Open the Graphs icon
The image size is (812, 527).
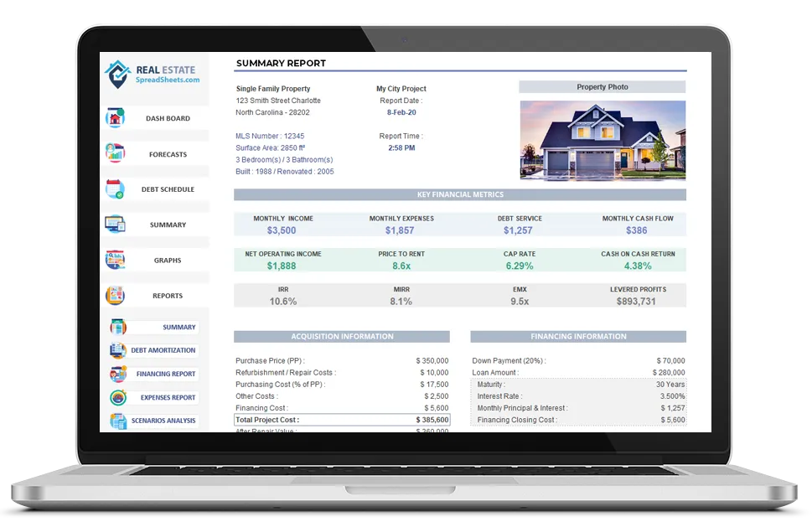coord(115,260)
